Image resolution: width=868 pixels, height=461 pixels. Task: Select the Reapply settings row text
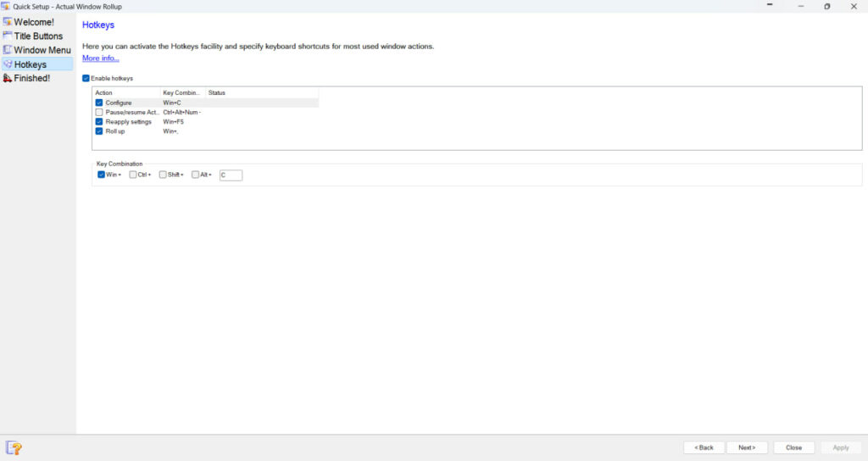tap(129, 122)
